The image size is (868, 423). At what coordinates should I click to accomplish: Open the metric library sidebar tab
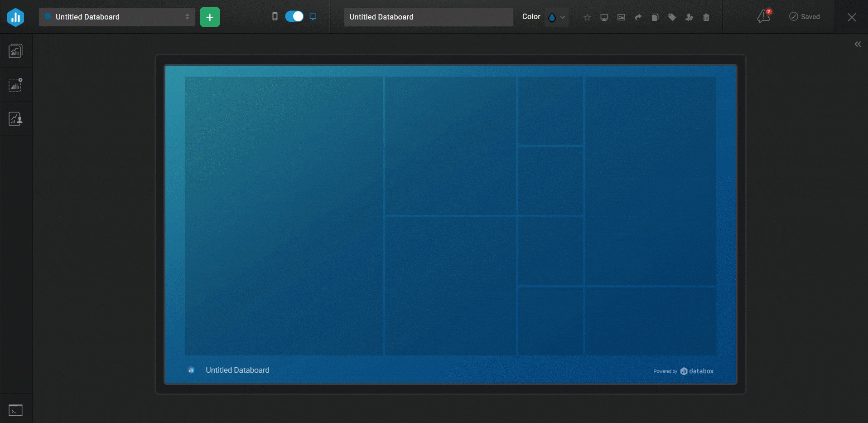click(x=16, y=51)
